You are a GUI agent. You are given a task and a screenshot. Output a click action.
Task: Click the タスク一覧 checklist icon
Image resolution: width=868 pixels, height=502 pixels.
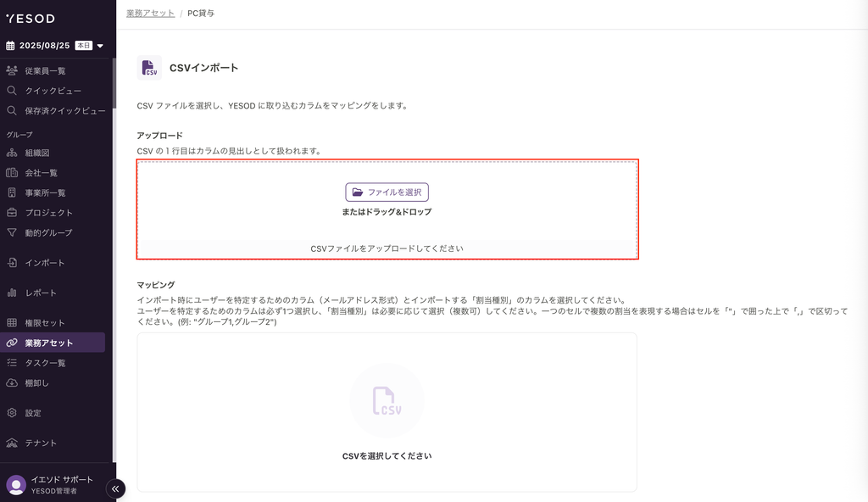pos(12,362)
